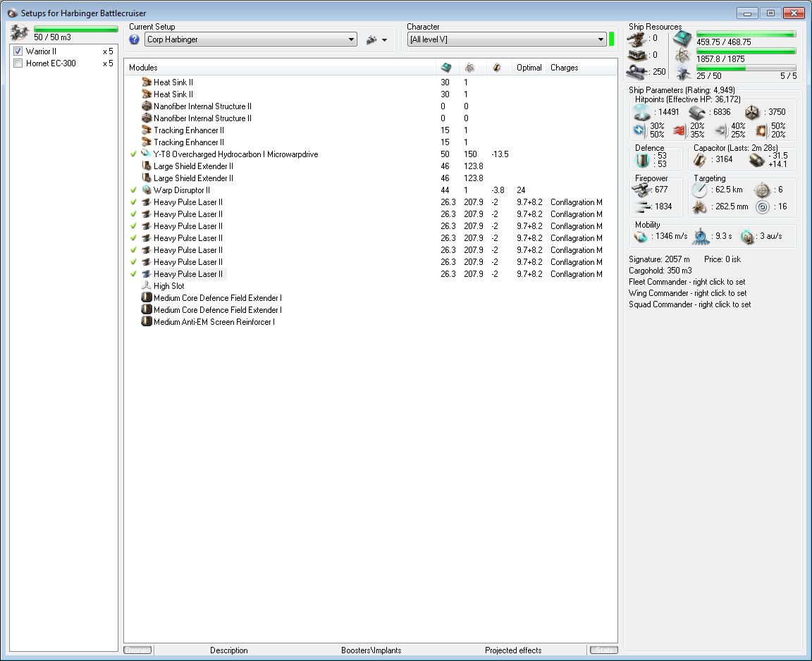Click the turret DPS icon showing 677

[x=642, y=190]
